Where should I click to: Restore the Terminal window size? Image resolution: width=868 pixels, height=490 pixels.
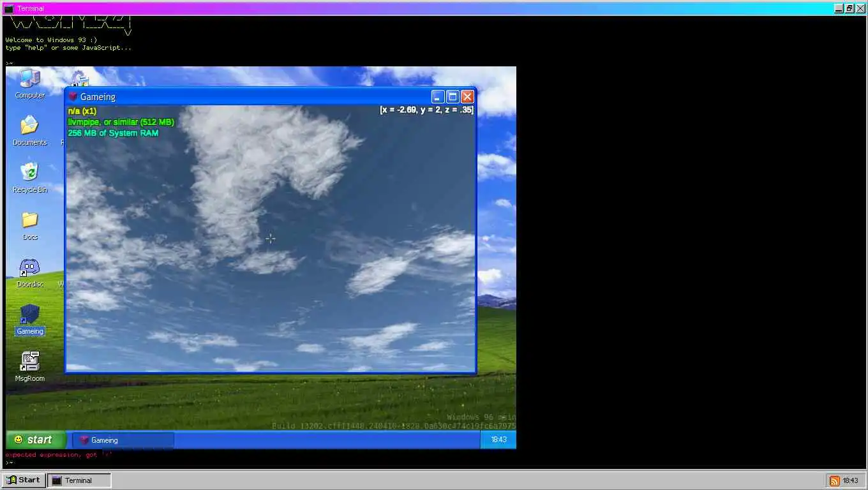[x=849, y=8]
